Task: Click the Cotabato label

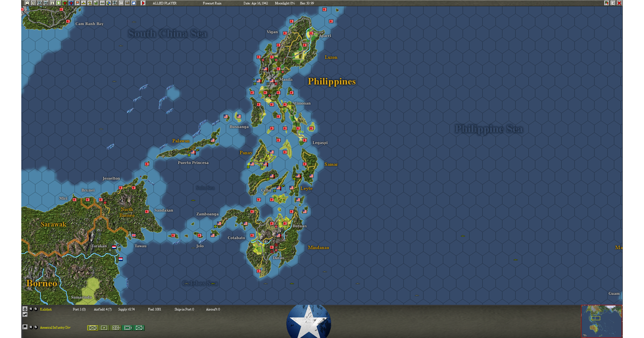Action: (236, 238)
